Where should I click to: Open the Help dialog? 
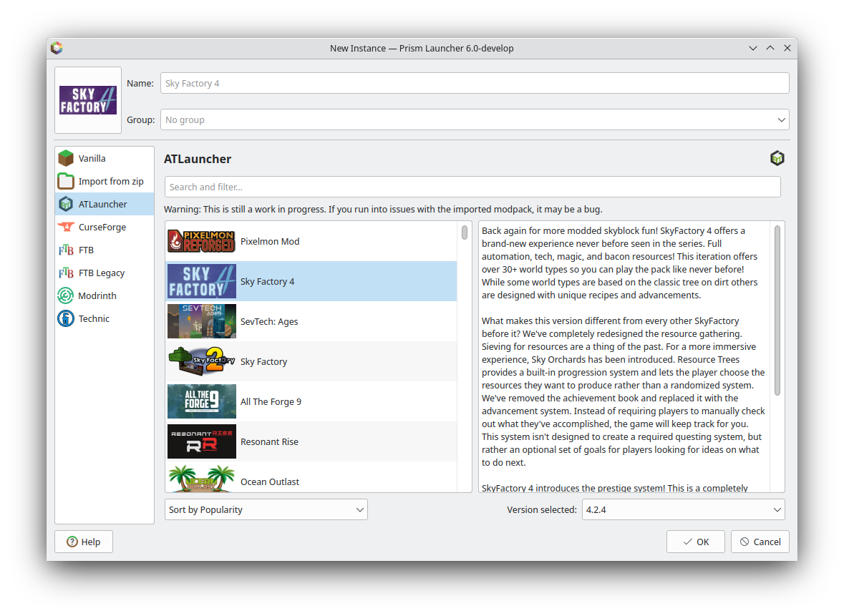(x=83, y=542)
